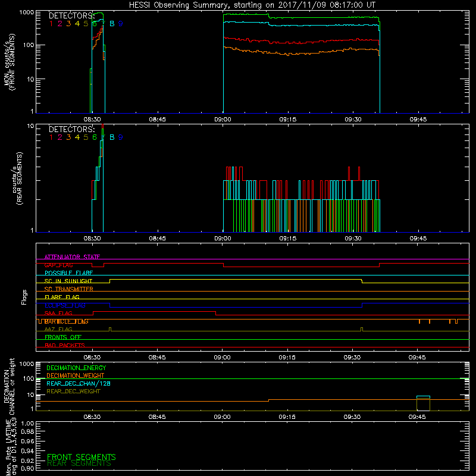
Task: Click the Mon. Rate LIVETIME axis label
Action: click(11, 447)
